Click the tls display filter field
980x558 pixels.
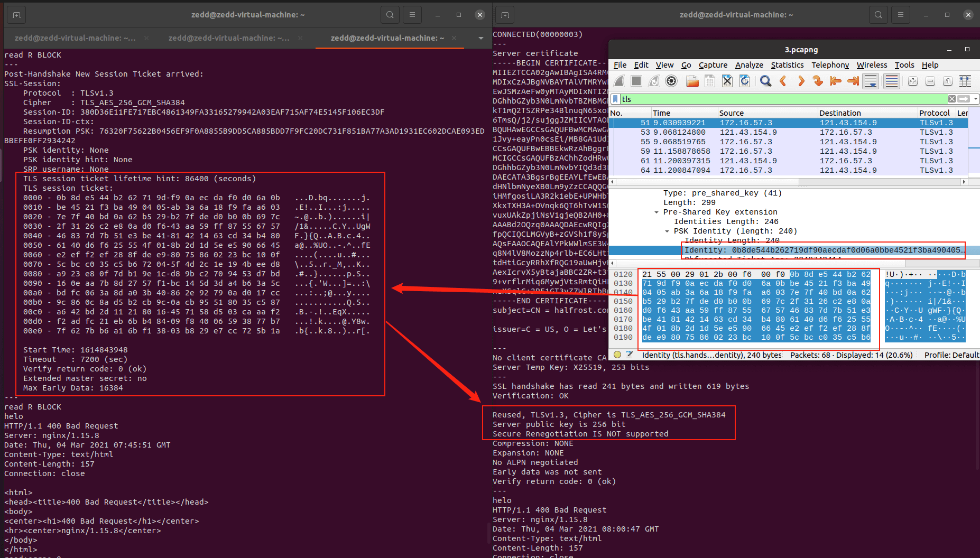pyautogui.click(x=783, y=99)
